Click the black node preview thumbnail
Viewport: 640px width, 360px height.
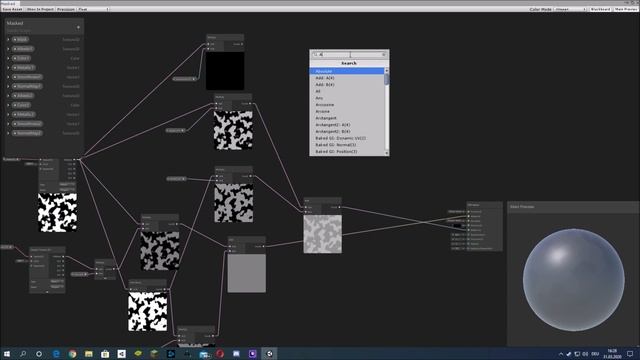[225, 71]
